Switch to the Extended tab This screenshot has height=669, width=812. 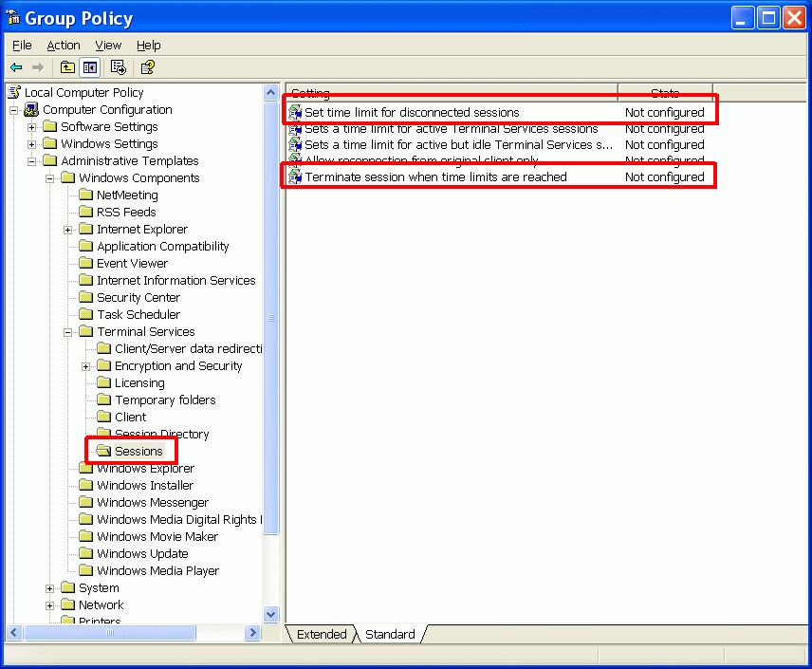point(321,634)
